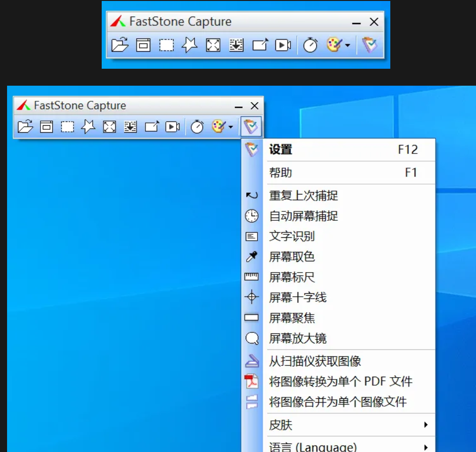Screen dimensions: 476x452
Task: Minimize the lower FastStone Capture window
Action: click(x=239, y=106)
